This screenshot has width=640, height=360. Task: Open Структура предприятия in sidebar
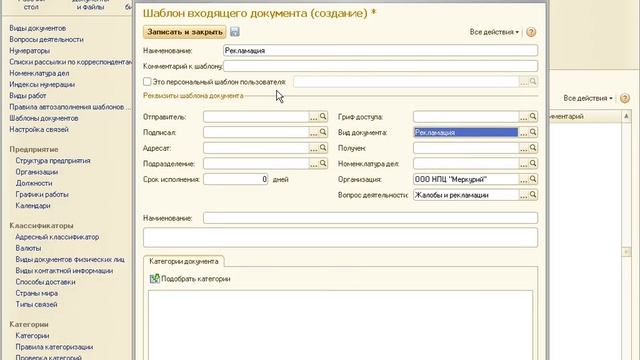tap(53, 161)
